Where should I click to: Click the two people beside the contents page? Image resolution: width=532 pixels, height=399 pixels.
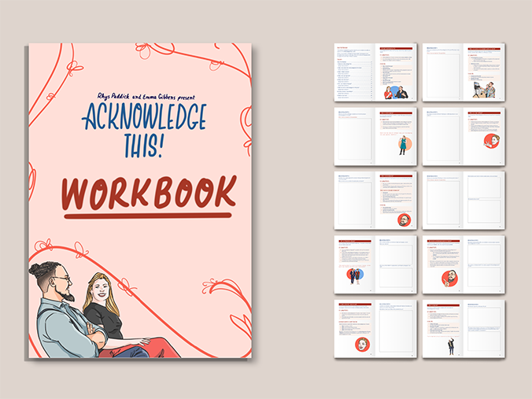[396, 91]
